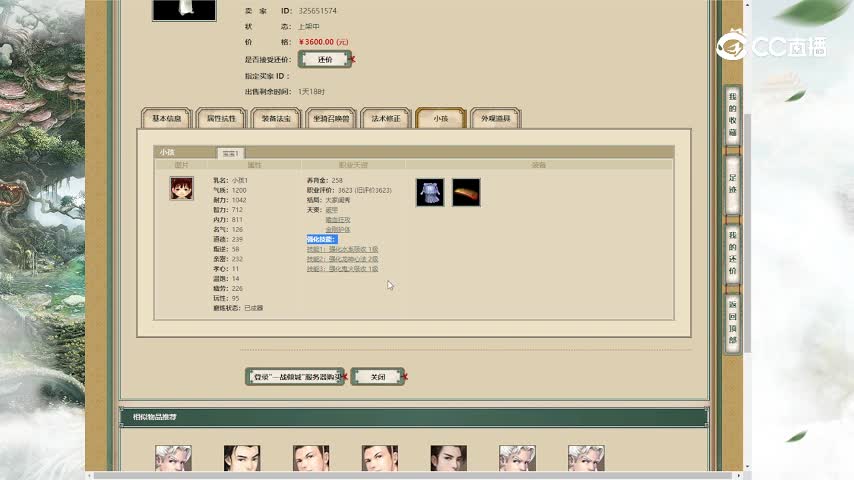This screenshot has width=854, height=480.
Task: Open the 嗜血狂攻 talent link
Action: tap(338, 220)
